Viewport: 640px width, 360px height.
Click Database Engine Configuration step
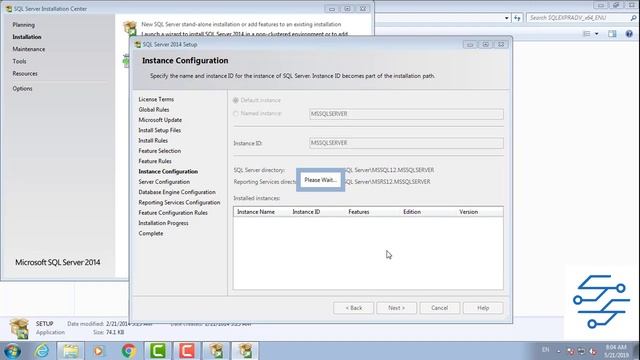[177, 192]
